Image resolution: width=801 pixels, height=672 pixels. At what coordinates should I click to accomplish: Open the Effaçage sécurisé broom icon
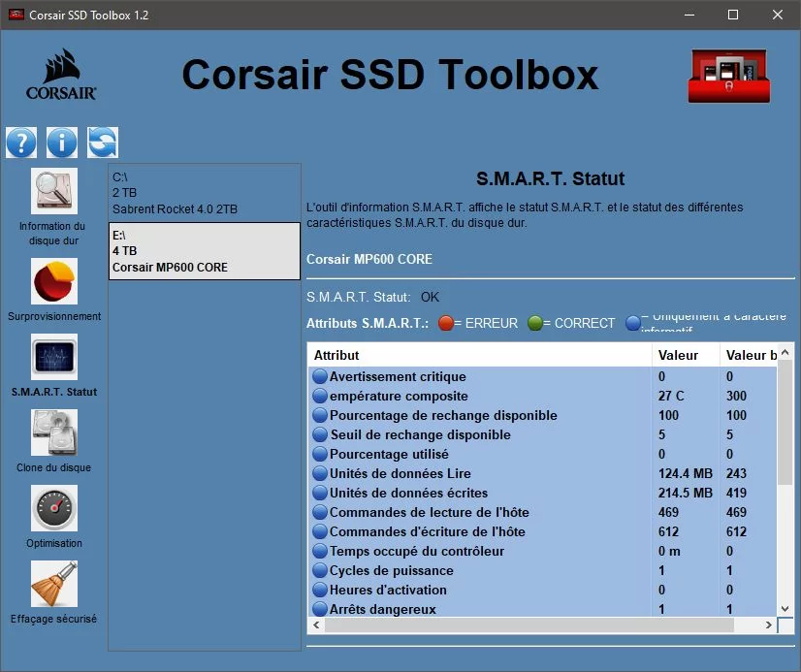[x=54, y=584]
